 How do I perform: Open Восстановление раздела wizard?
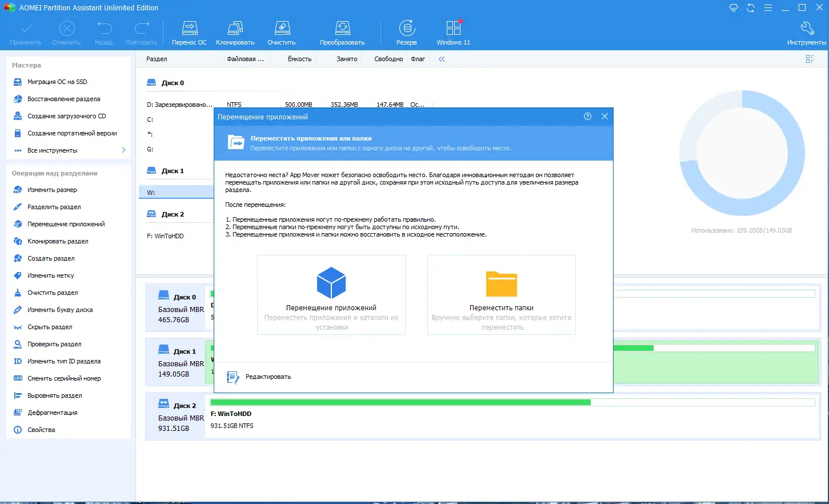(x=63, y=99)
